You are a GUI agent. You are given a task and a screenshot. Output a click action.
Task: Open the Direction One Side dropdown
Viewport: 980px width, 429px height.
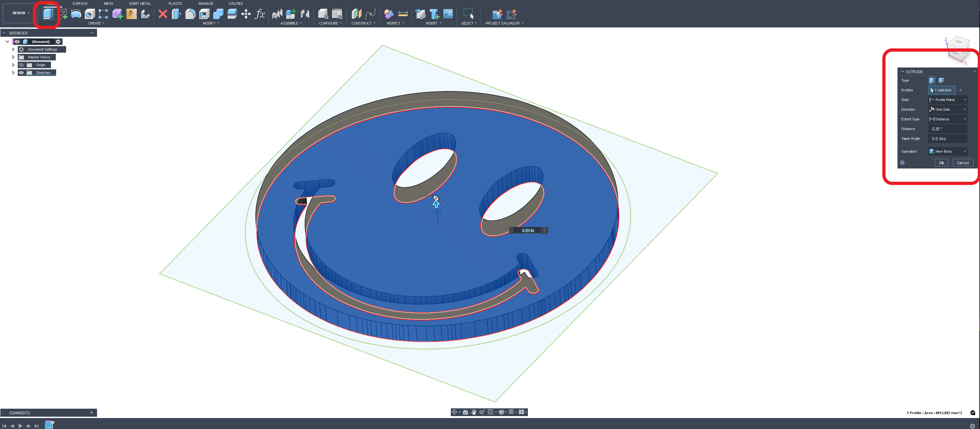[x=948, y=110]
